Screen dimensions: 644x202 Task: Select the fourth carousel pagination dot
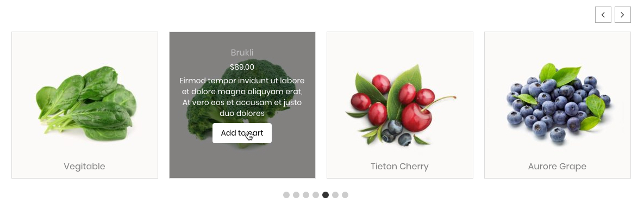pos(315,195)
